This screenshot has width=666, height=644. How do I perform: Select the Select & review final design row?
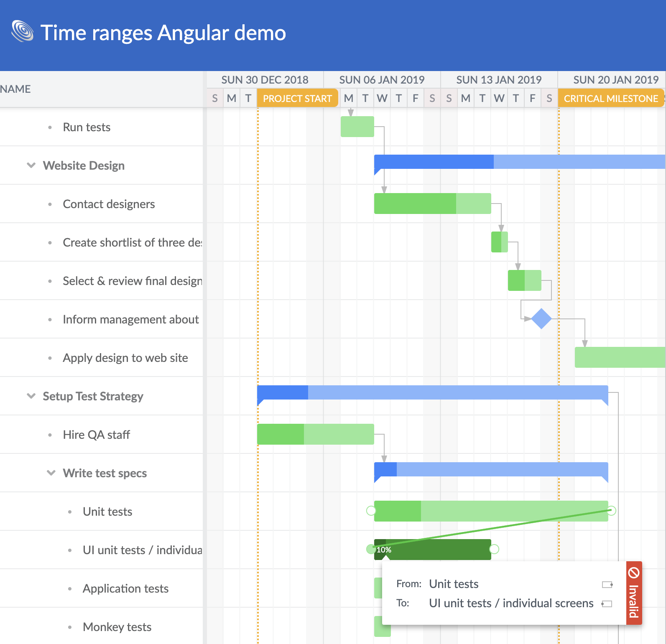click(101, 281)
